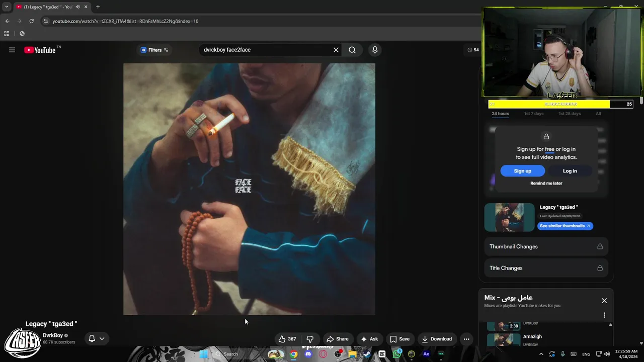Open the Legacy tga3ed analytics thumbnail

(x=509, y=217)
